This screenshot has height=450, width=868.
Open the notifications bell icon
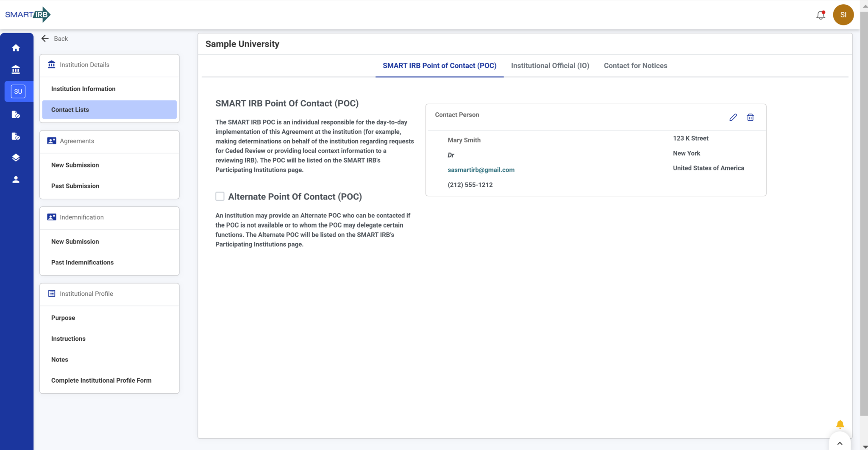820,14
